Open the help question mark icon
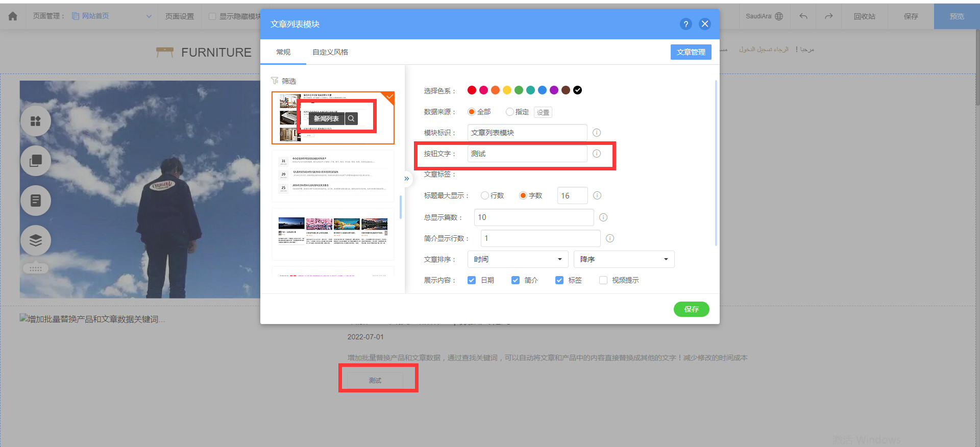Viewport: 980px width, 447px height. coord(685,24)
